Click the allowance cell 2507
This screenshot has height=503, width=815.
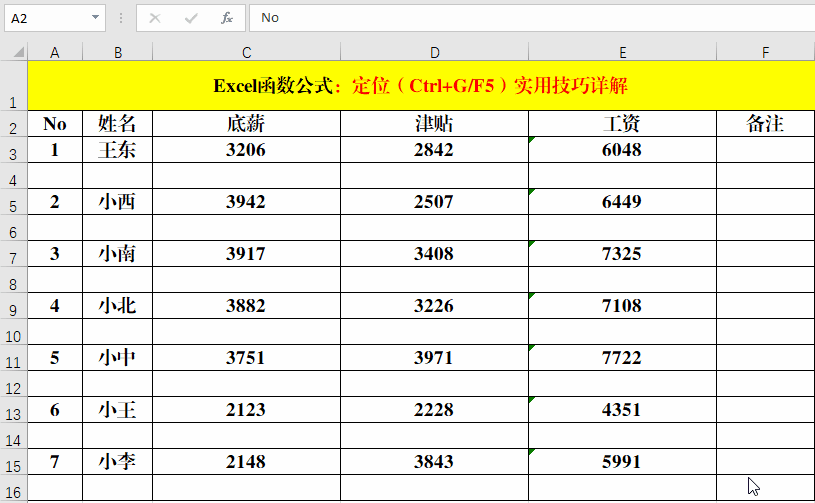click(x=435, y=202)
